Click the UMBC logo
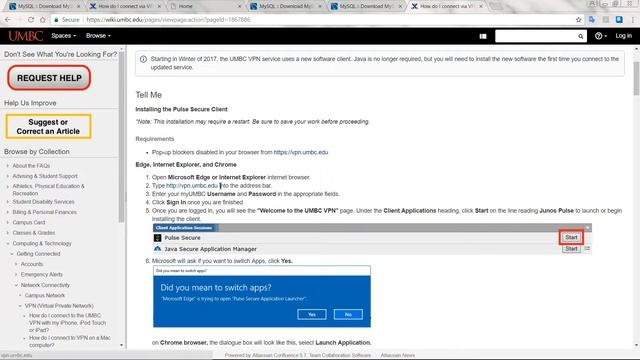This screenshot has width=640, height=360. [26, 36]
